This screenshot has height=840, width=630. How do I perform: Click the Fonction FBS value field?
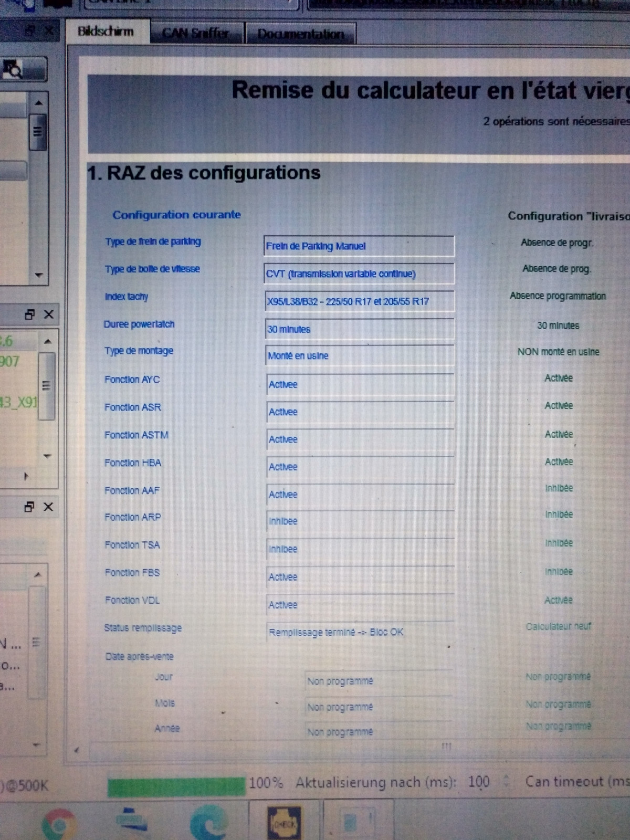pos(360,576)
